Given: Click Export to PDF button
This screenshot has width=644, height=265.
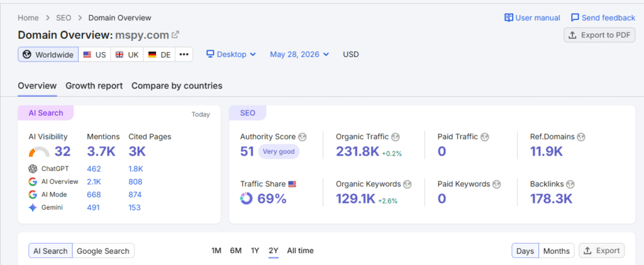Looking at the screenshot, I should pos(599,35).
